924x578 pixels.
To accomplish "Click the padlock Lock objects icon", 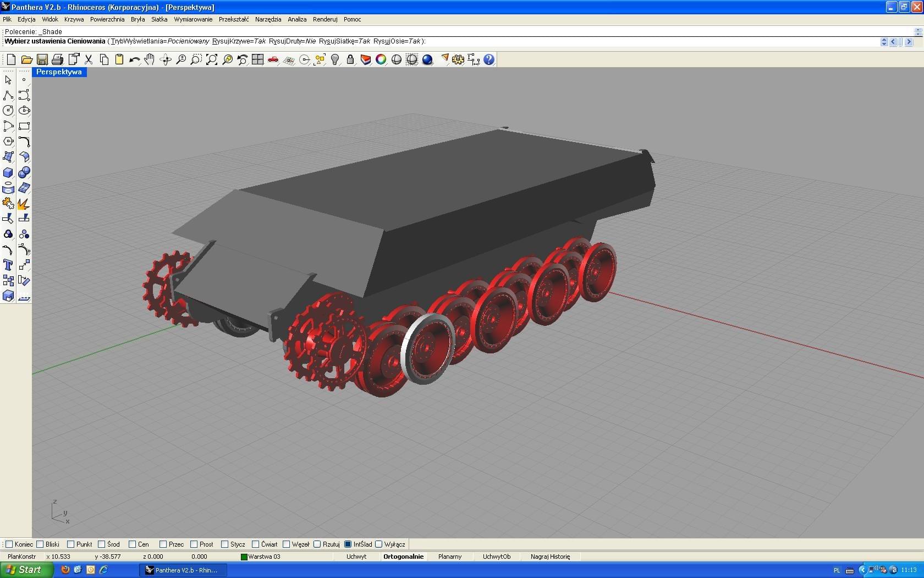I will (350, 59).
